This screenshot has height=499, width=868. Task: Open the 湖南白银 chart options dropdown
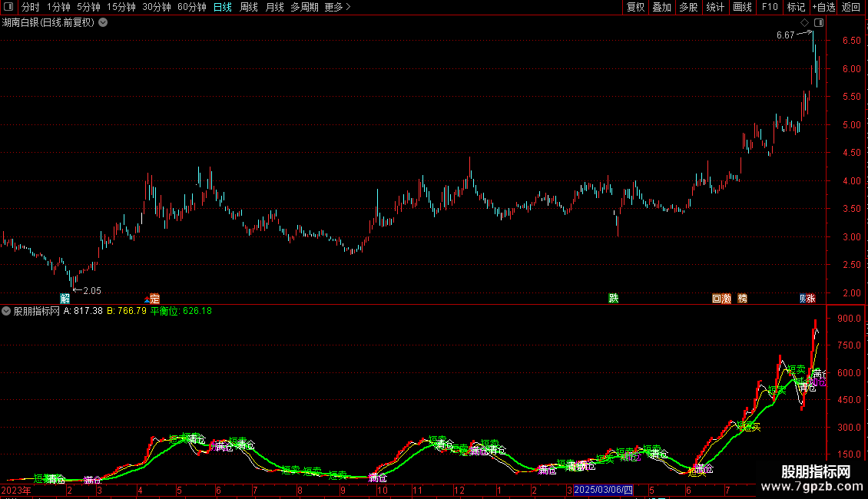click(x=103, y=23)
